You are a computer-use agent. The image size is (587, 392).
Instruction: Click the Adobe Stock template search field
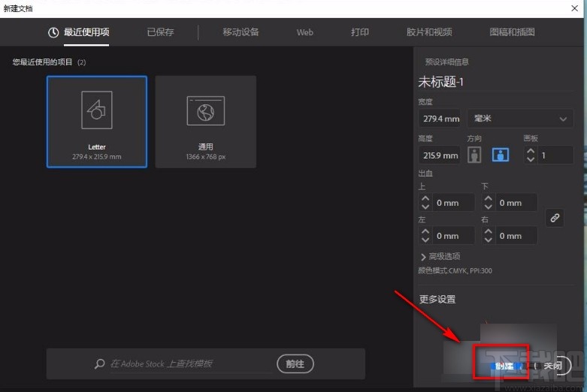coord(191,363)
